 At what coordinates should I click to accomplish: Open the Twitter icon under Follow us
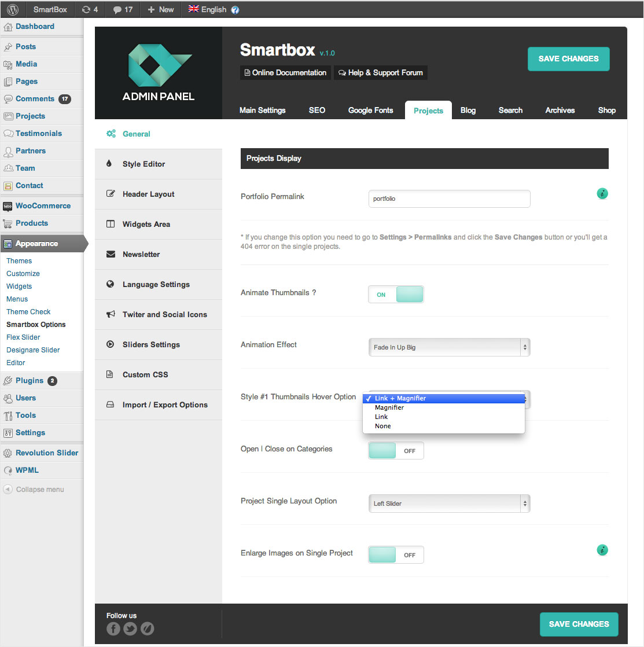130,628
